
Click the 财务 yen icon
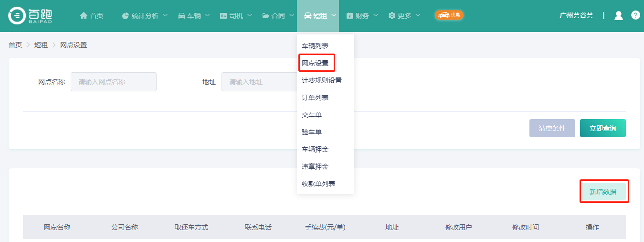tap(349, 16)
